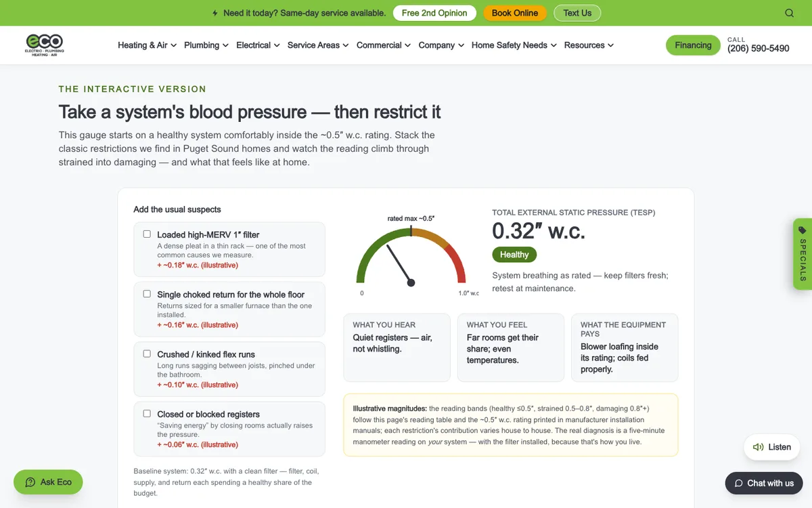The image size is (812, 508).
Task: Click the rated max ~0.5″ label
Action: [x=411, y=218]
